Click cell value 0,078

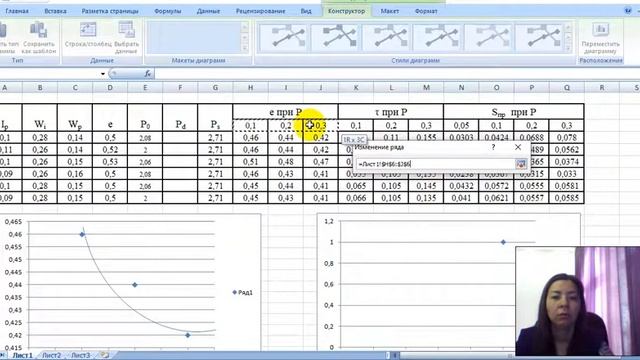(x=567, y=138)
